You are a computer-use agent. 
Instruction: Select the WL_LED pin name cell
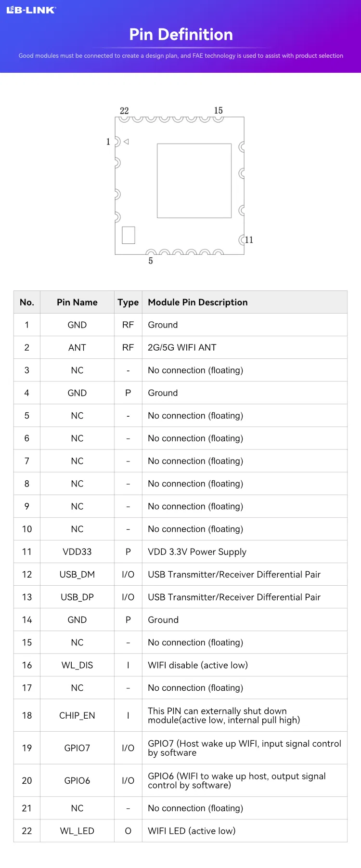tap(77, 831)
